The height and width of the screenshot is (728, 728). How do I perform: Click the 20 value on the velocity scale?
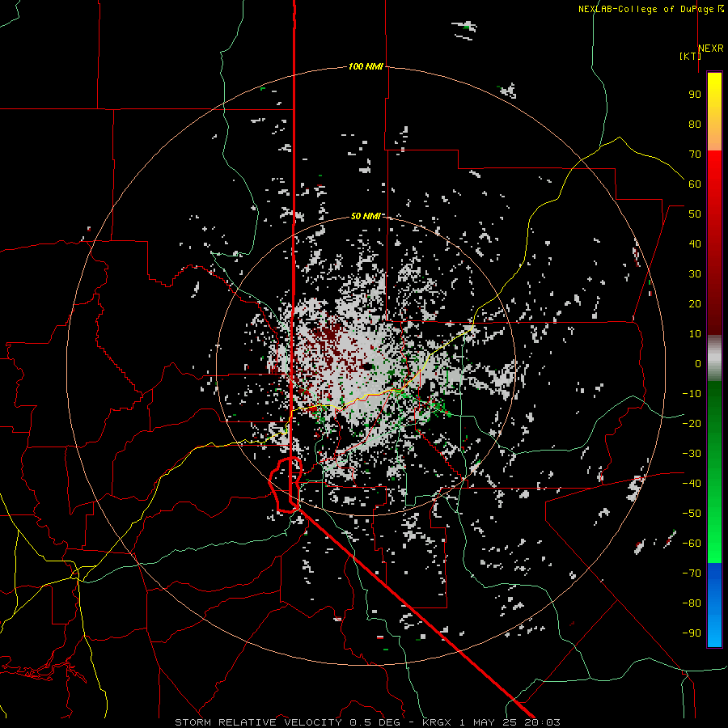(x=695, y=304)
